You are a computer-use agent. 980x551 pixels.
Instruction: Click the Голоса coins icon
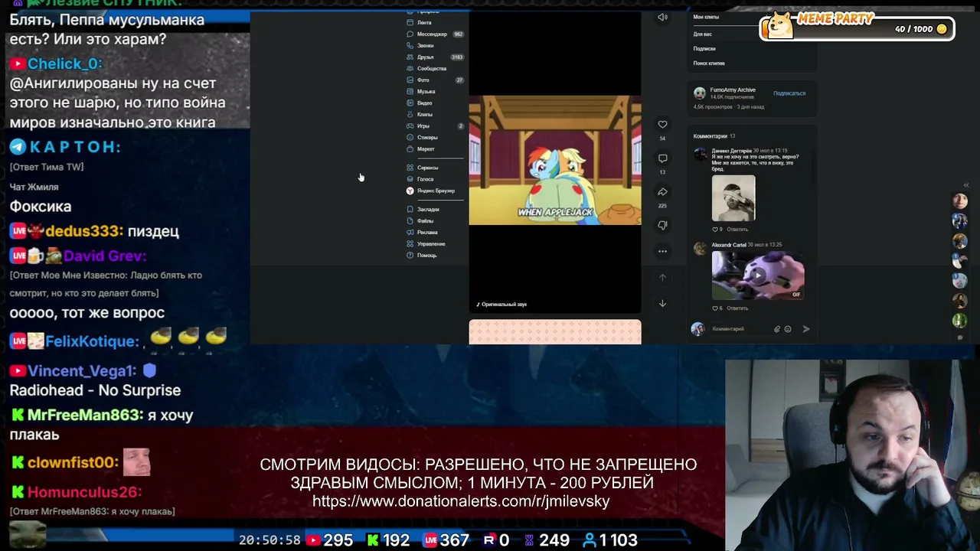(x=410, y=179)
